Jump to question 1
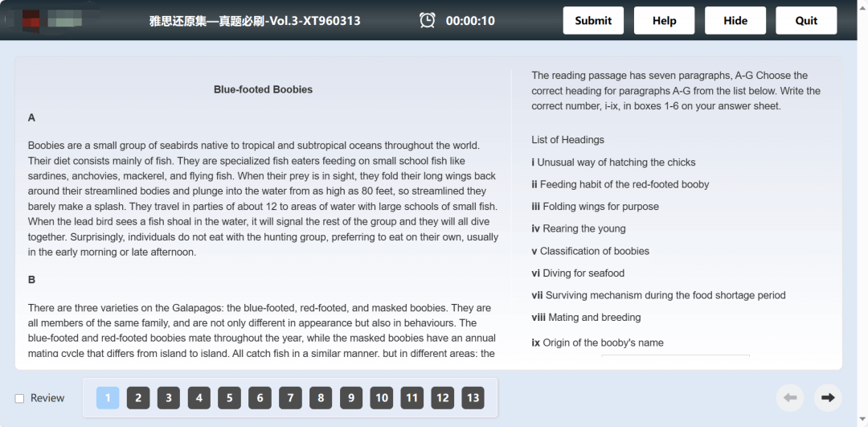Image resolution: width=868 pixels, height=427 pixels. 108,397
